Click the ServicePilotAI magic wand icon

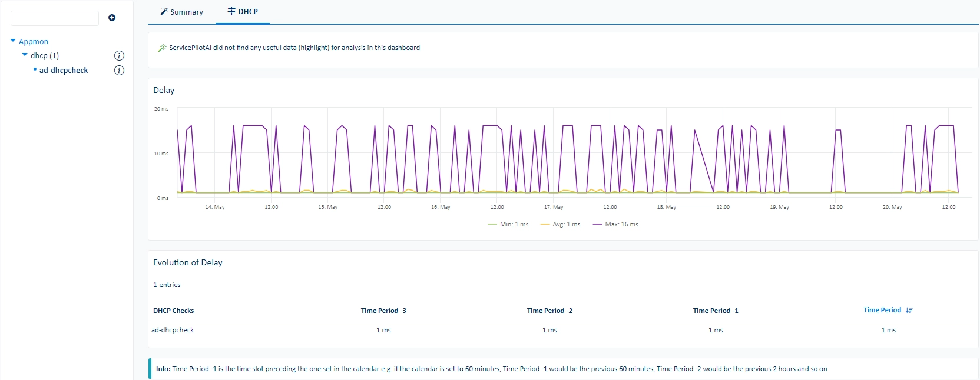coord(162,48)
